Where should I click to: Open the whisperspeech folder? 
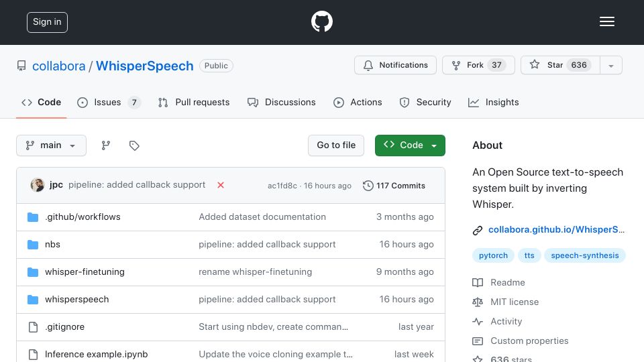point(76,299)
